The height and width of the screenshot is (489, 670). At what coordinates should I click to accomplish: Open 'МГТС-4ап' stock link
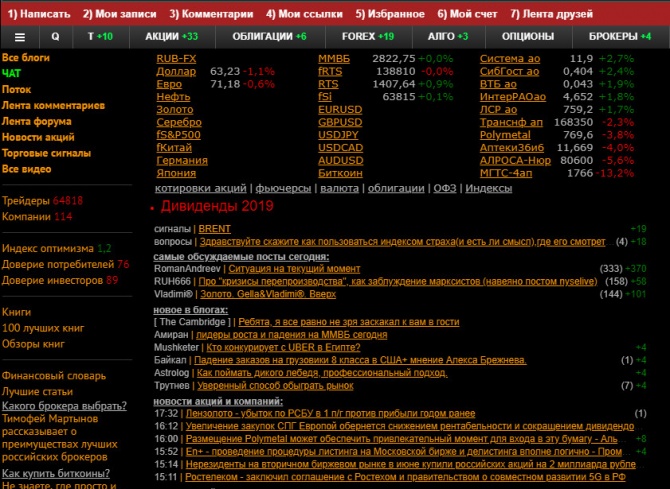point(506,173)
